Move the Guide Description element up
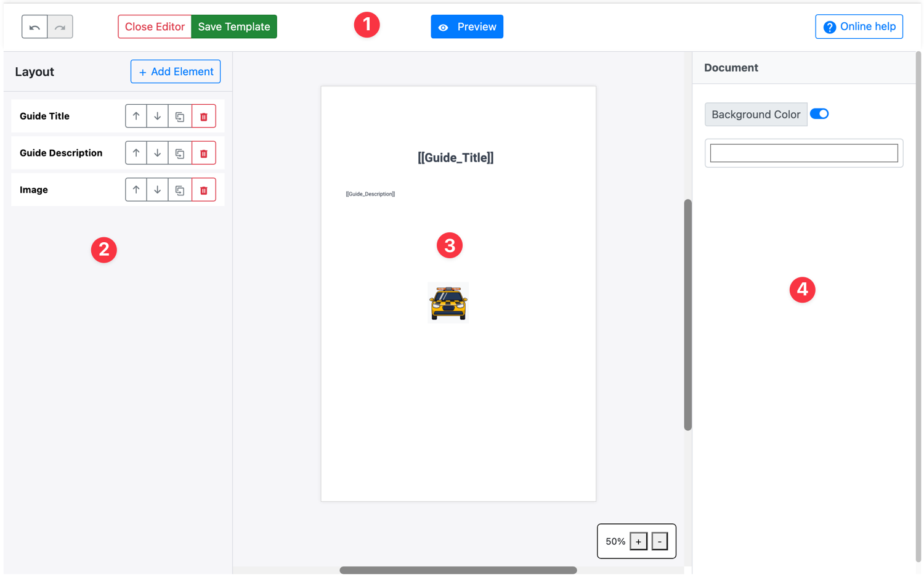The image size is (924, 580). click(x=136, y=153)
